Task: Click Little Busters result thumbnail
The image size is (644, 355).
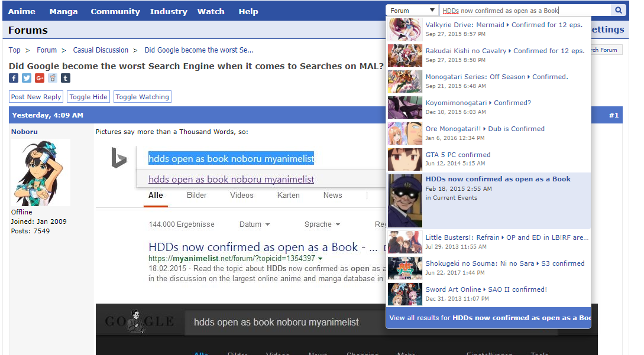Action: click(405, 242)
